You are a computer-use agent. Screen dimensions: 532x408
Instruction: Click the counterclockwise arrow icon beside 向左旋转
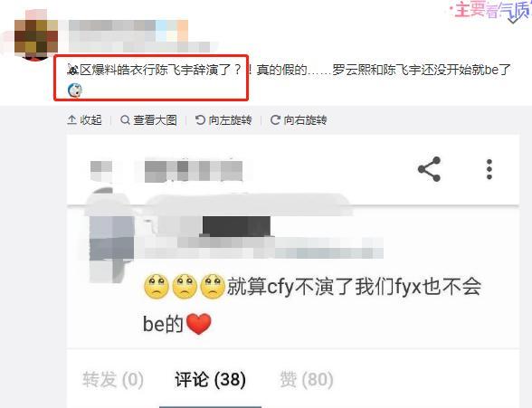click(x=200, y=119)
